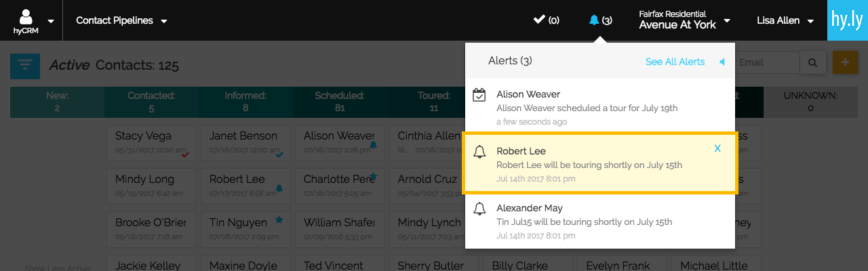
Task: Click the email search input field
Action: coord(766,62)
